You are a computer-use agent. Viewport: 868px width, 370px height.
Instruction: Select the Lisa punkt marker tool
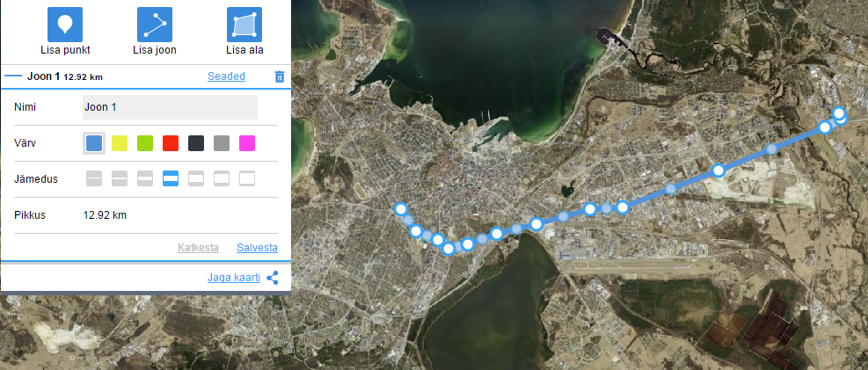coord(65,25)
